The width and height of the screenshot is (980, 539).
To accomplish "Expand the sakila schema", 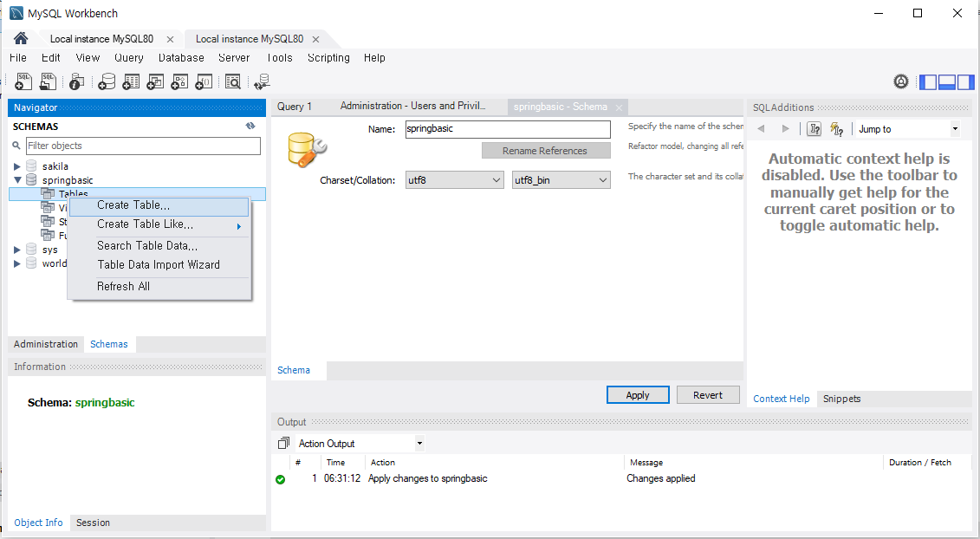I will [x=17, y=166].
